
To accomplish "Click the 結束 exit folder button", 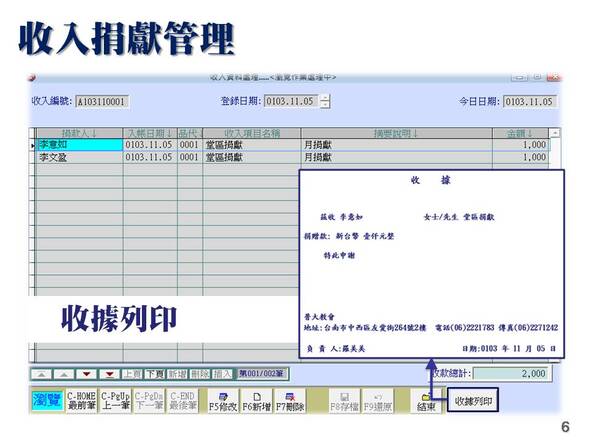I will (426, 402).
